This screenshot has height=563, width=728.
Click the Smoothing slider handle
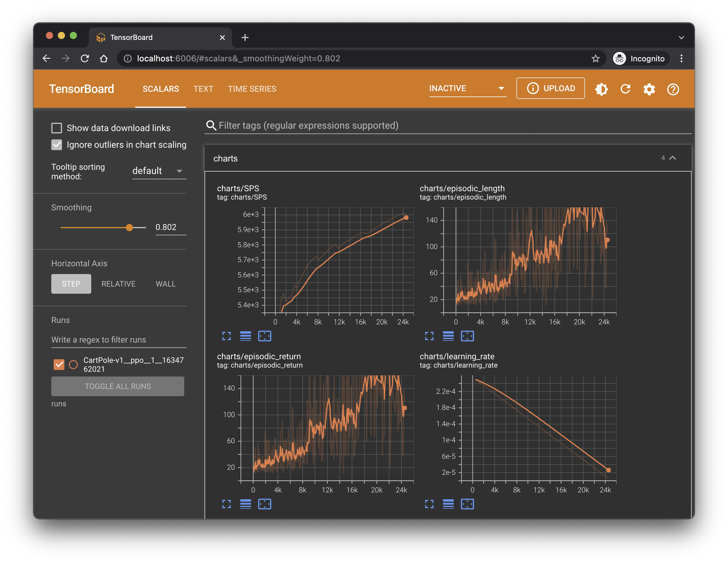point(129,228)
